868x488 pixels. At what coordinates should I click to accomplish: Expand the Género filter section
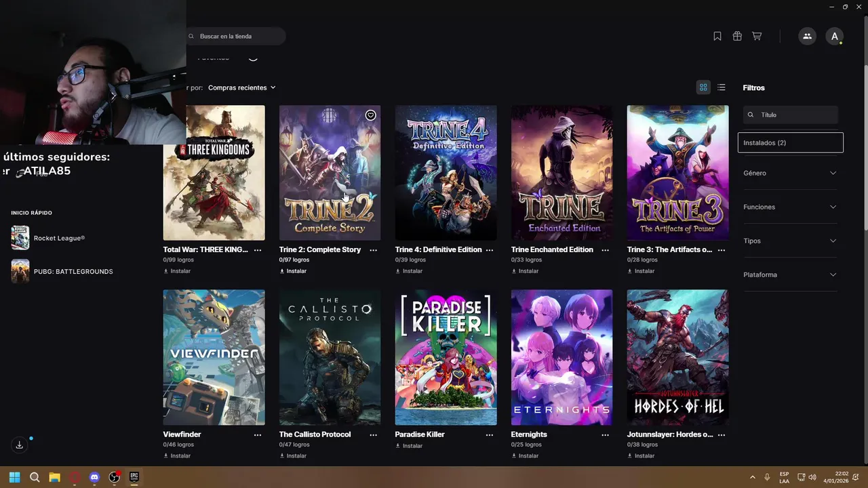[x=791, y=173]
